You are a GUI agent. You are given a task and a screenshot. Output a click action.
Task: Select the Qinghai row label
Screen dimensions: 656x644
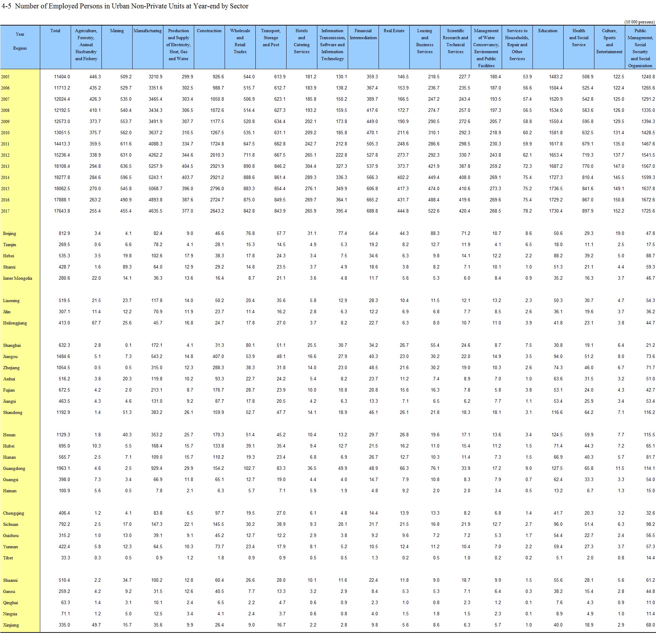10,603
